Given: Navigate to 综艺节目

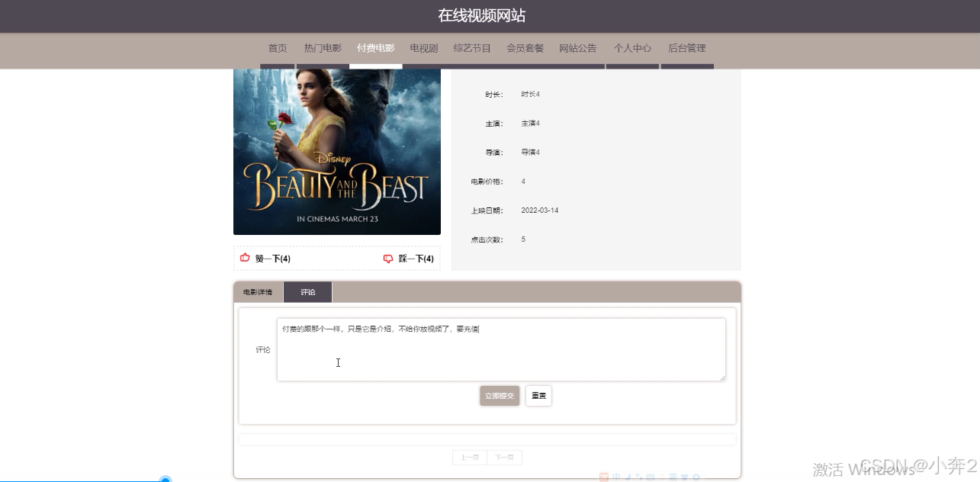Looking at the screenshot, I should pyautogui.click(x=472, y=48).
